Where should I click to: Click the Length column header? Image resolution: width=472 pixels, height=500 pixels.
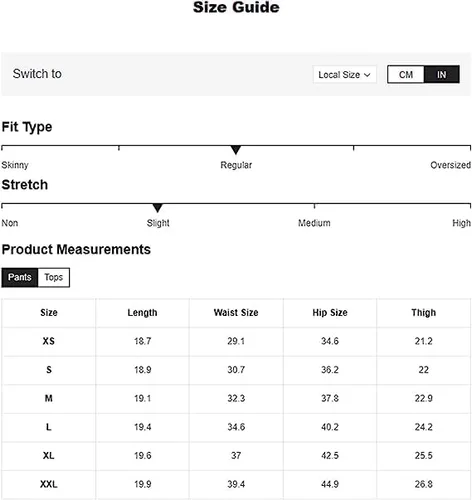click(142, 313)
